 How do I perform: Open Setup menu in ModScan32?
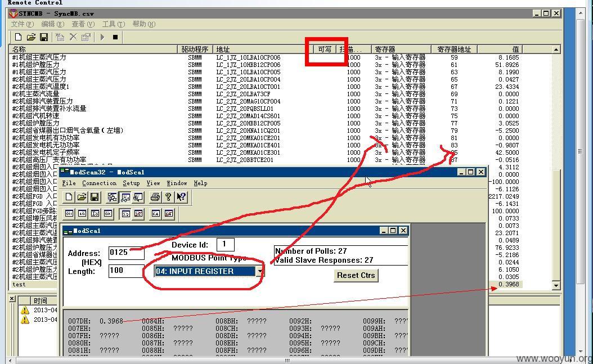131,183
